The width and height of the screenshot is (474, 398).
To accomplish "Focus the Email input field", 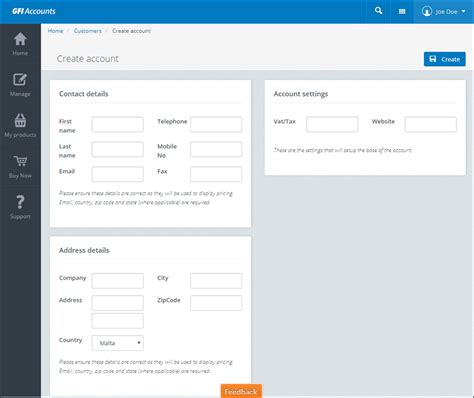I will click(x=117, y=174).
